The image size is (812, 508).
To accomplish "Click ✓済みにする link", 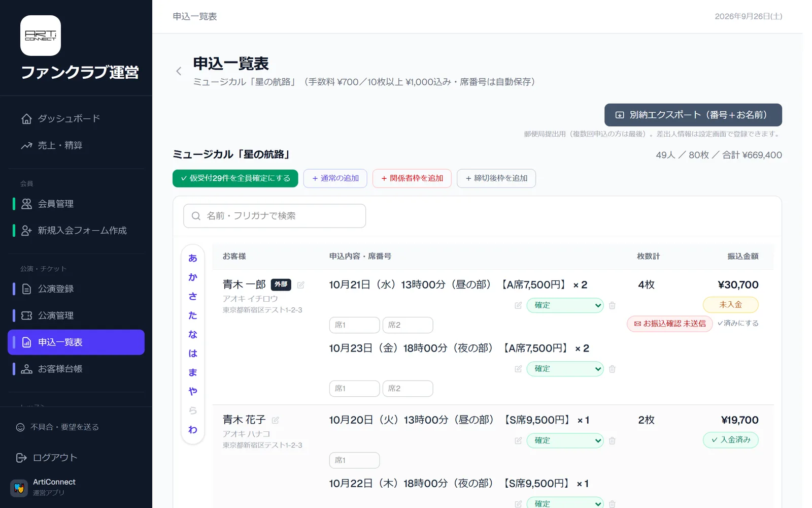I will coord(738,323).
